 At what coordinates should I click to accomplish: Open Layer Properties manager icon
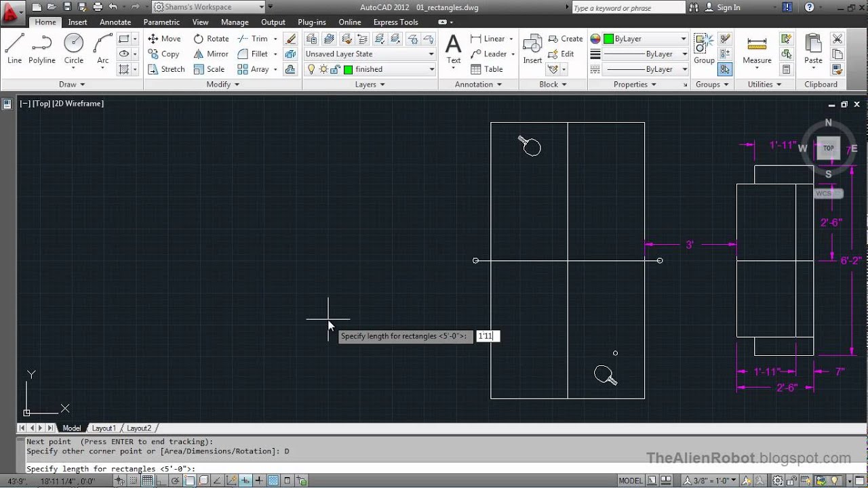(x=311, y=39)
